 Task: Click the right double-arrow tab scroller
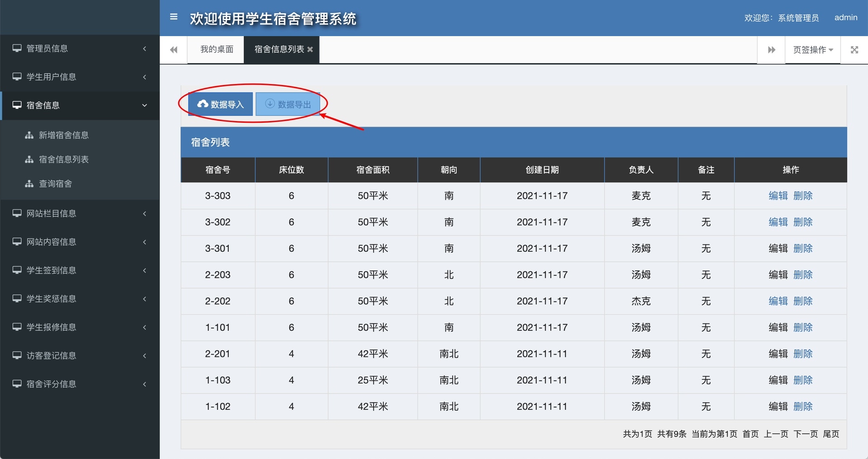pyautogui.click(x=771, y=50)
